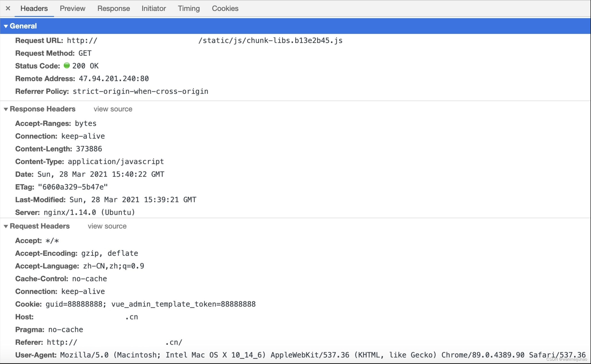Click view source beside Request Headers

[107, 226]
